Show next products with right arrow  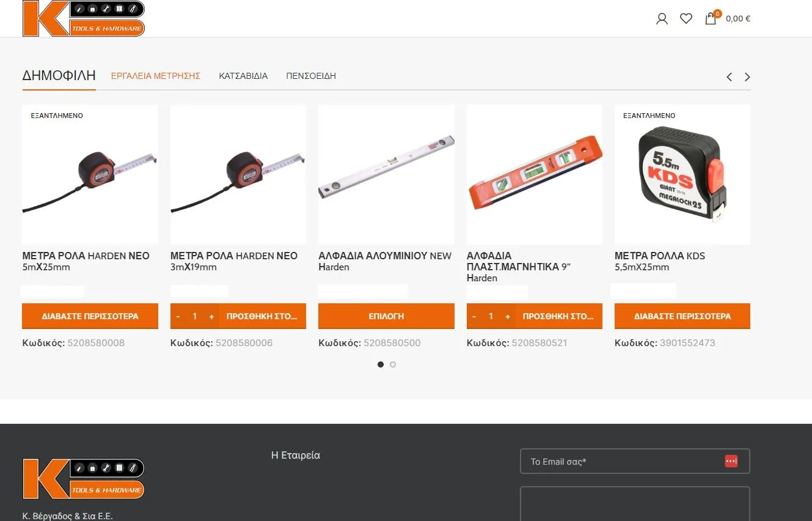pyautogui.click(x=747, y=77)
